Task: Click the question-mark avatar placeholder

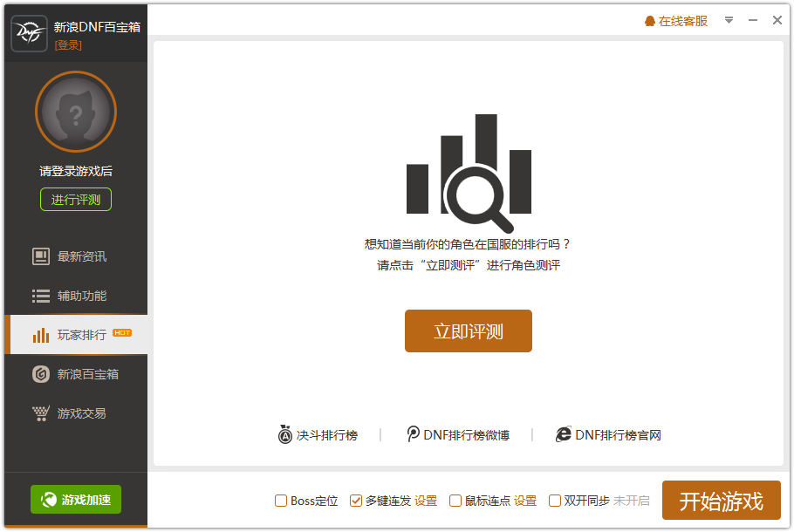Action: [75, 111]
